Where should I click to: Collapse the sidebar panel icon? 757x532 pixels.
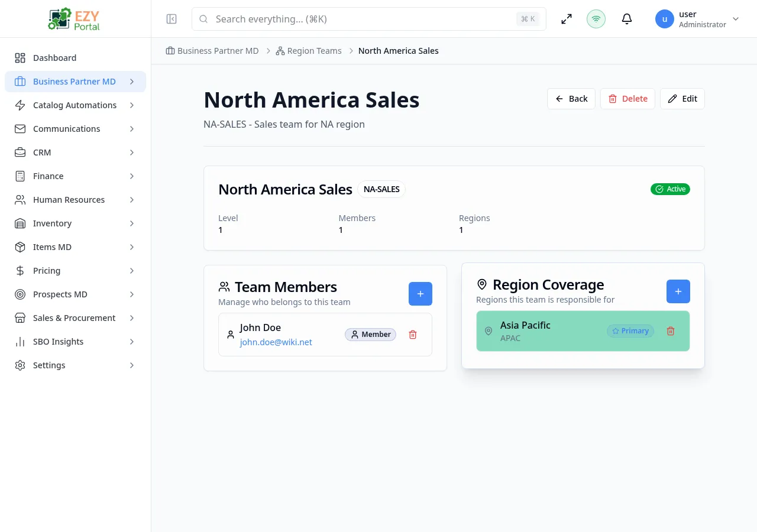[172, 19]
